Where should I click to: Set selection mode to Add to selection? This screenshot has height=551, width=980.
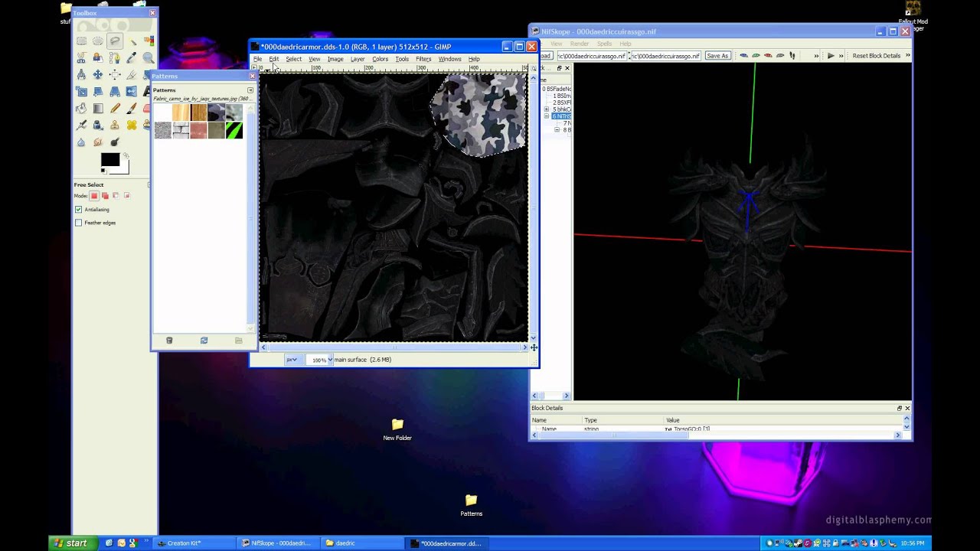click(106, 196)
